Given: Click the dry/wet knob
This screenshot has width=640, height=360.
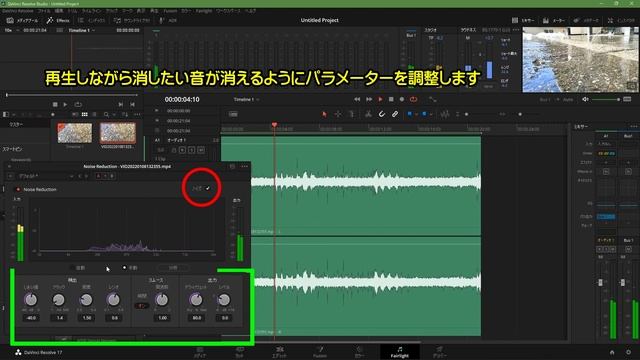Looking at the screenshot, I should [x=196, y=300].
